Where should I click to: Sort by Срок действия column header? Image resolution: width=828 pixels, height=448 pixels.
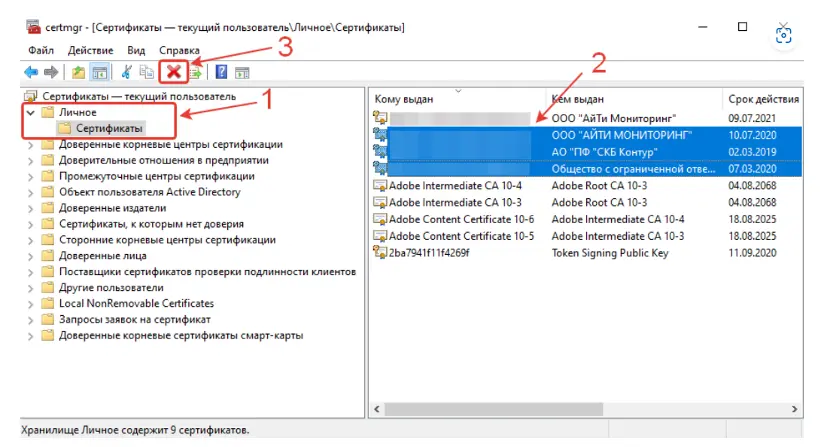[762, 99]
